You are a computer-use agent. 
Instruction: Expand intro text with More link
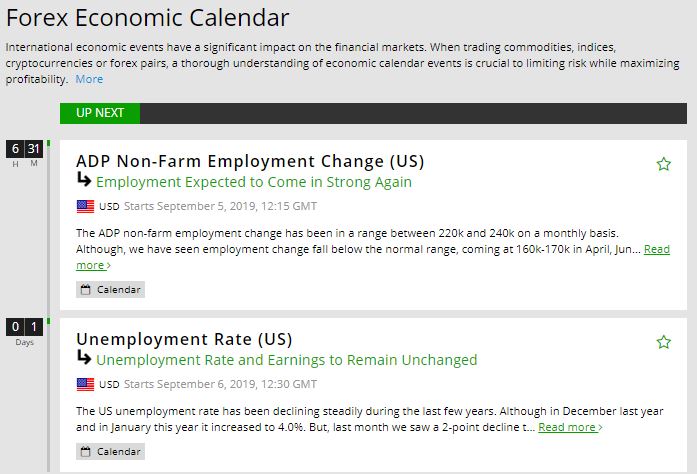pyautogui.click(x=89, y=79)
